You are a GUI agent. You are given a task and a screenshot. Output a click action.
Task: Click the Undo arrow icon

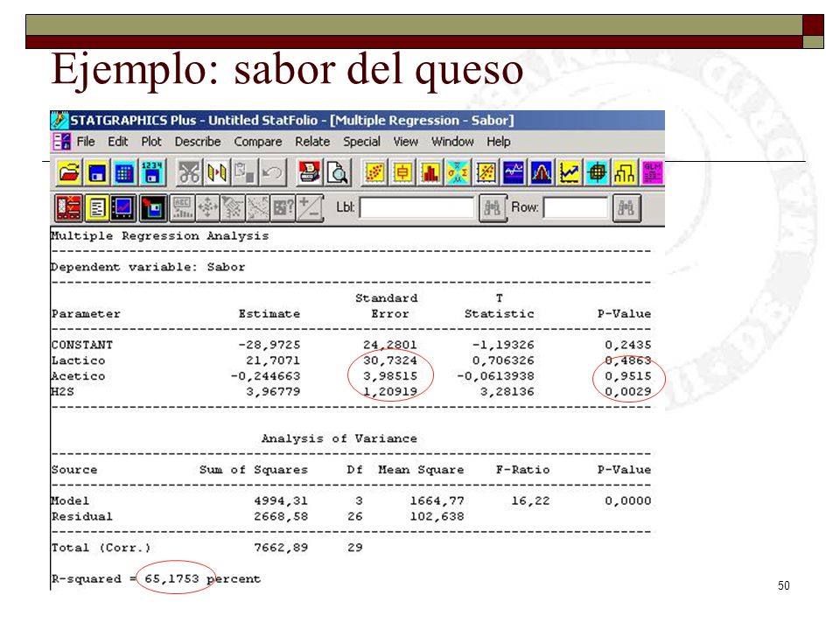(272, 173)
